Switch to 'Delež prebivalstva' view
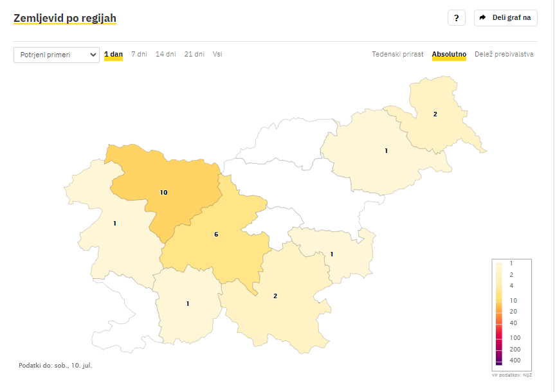Viewport: 555px width, 392px height. pos(504,55)
